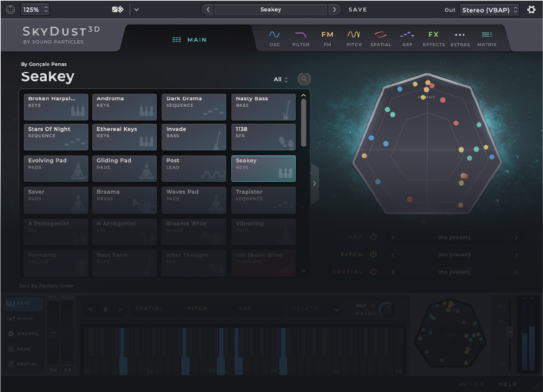
Task: Next ARP preset arrow
Action: coord(516,237)
